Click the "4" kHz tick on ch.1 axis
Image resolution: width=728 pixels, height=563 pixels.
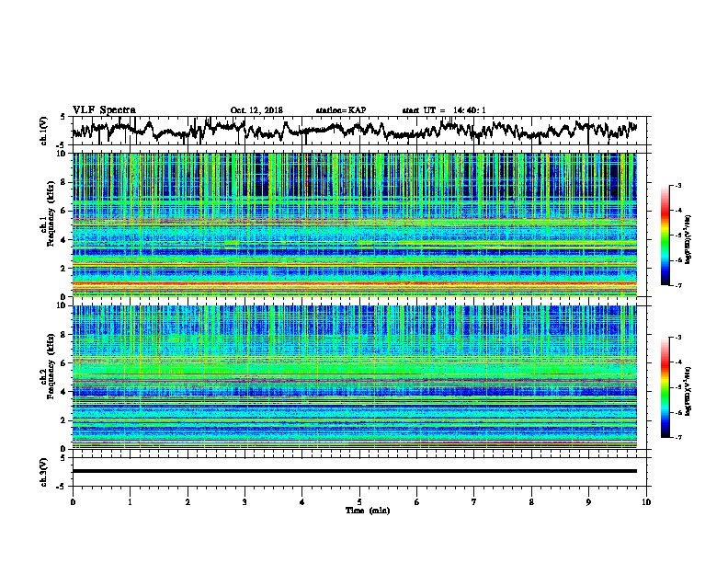pos(65,240)
